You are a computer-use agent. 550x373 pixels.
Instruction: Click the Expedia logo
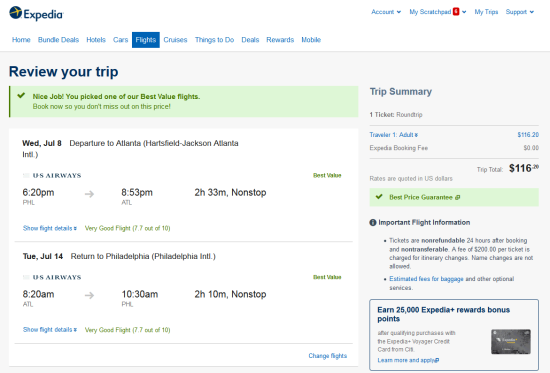pyautogui.click(x=36, y=13)
